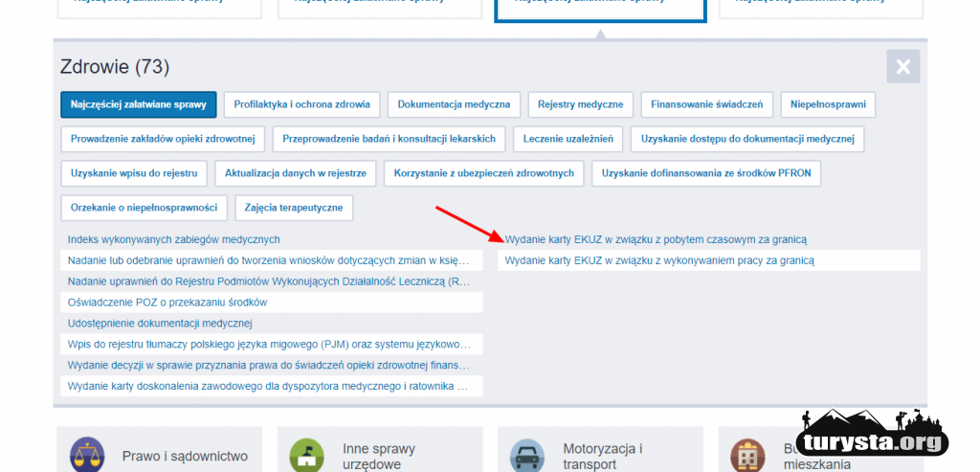Screen dimensions: 980x472
Task: Select Finansowanie świadczeń filter button
Action: click(706, 103)
